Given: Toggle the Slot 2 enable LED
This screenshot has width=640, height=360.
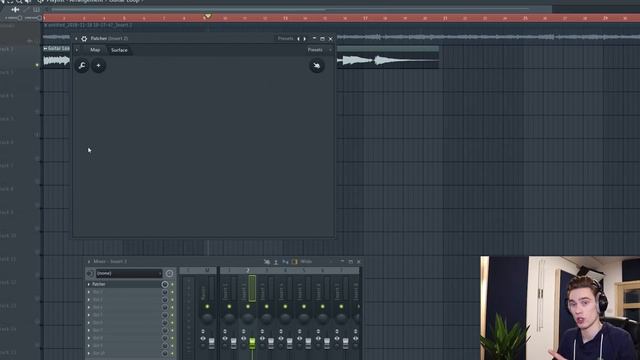Looking at the screenshot, I should pos(172,292).
